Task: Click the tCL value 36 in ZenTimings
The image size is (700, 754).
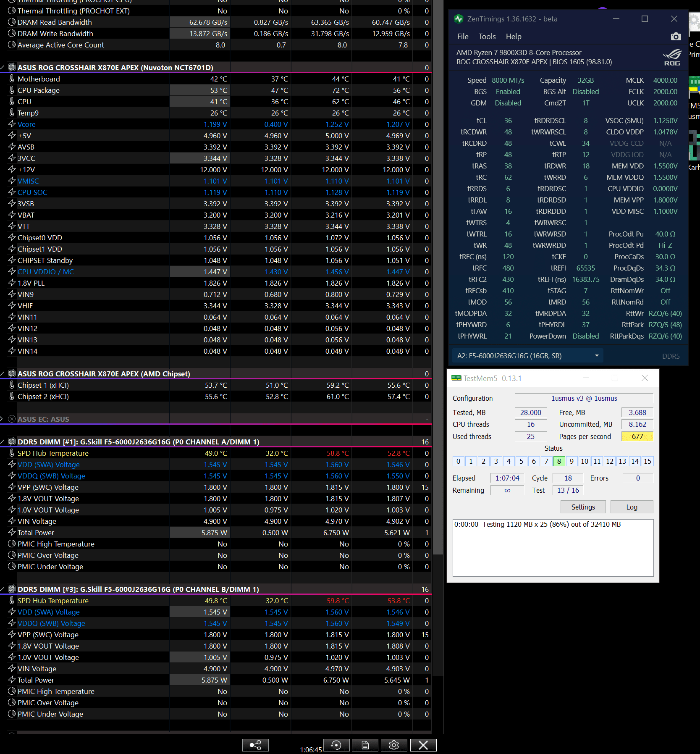Action: pyautogui.click(x=508, y=121)
